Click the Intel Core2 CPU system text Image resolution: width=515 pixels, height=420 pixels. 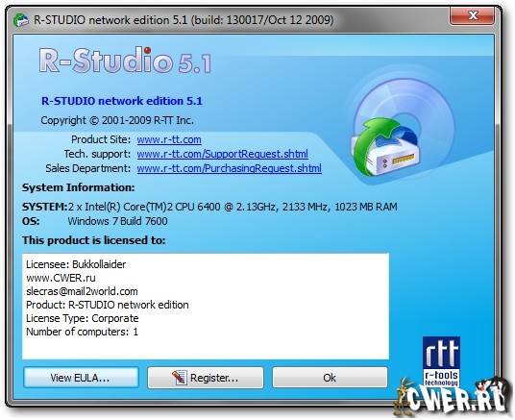pos(233,207)
